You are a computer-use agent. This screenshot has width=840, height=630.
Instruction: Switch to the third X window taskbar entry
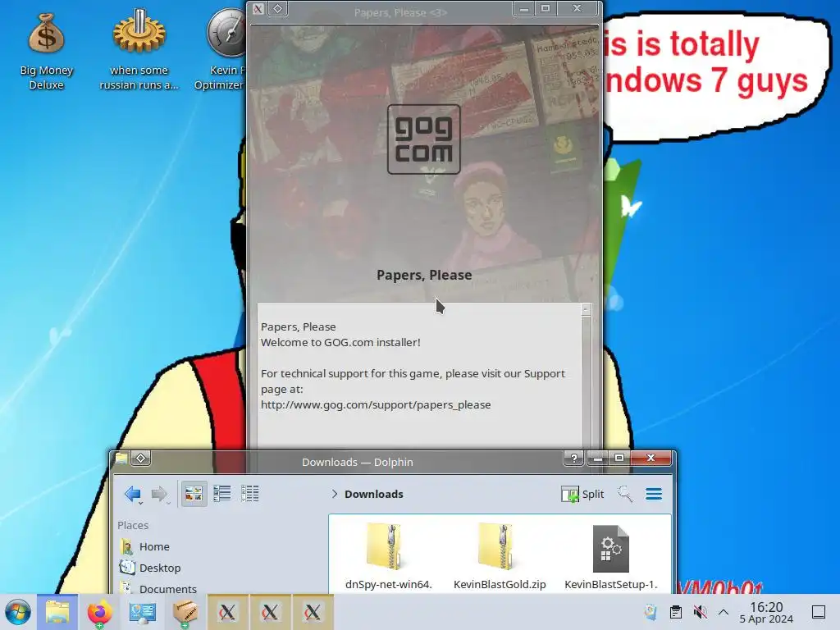313,612
